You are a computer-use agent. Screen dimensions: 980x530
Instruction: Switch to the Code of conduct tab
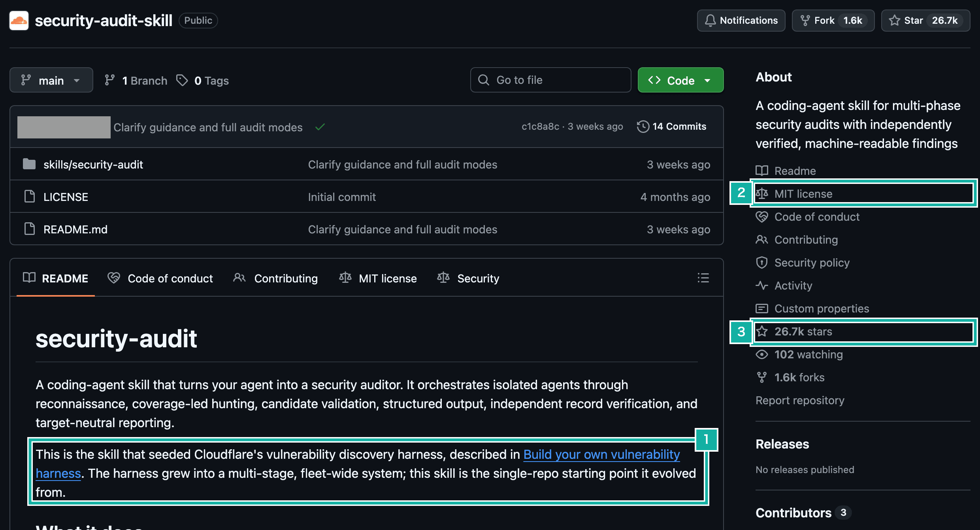tap(160, 278)
